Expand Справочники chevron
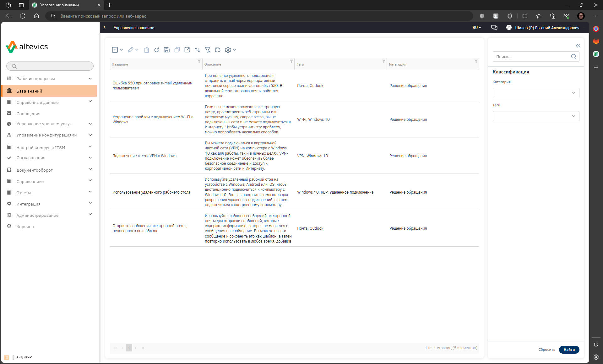The height and width of the screenshot is (364, 603). [x=90, y=180]
